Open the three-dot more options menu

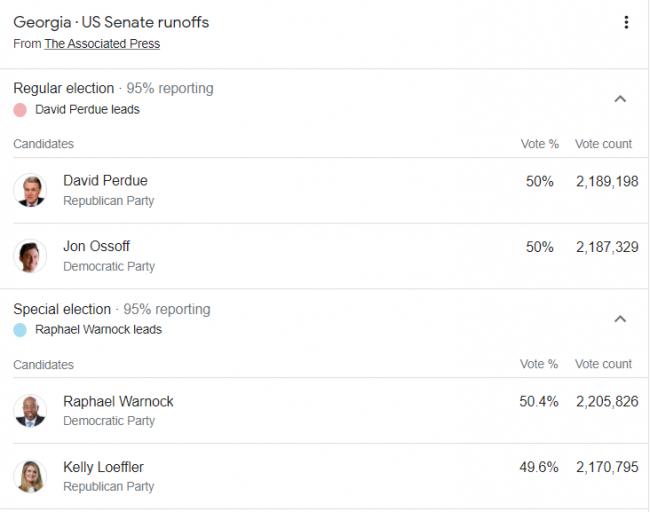626,23
